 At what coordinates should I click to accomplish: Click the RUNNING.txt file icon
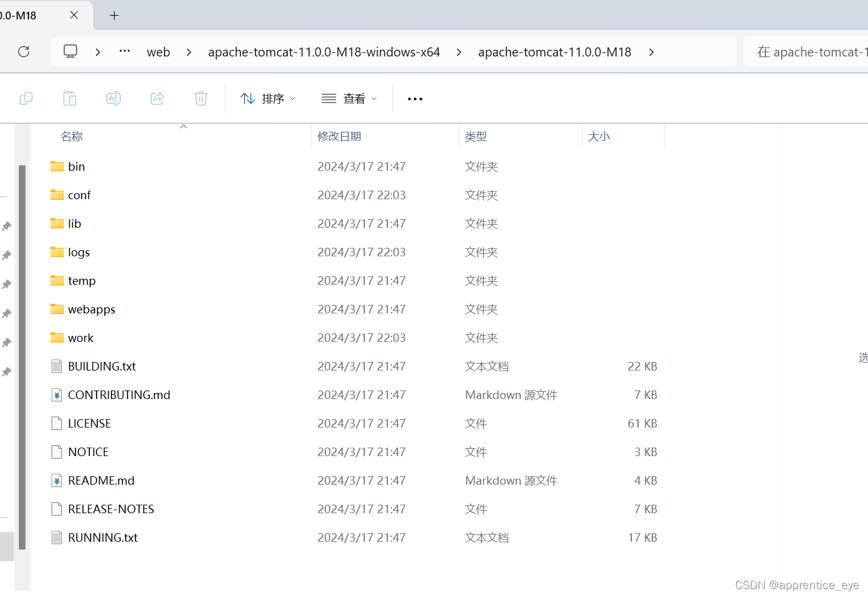click(x=57, y=537)
